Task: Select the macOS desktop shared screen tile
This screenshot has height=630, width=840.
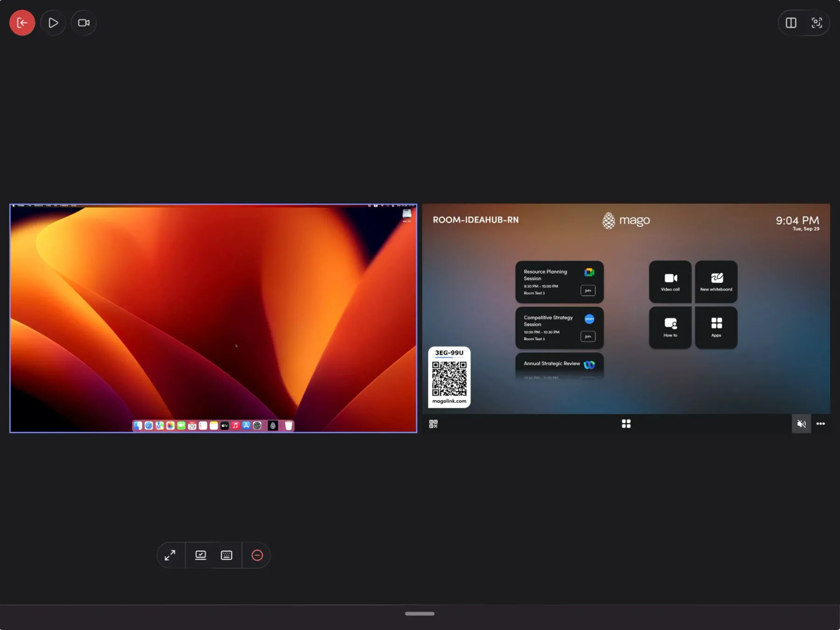Action: tap(213, 318)
